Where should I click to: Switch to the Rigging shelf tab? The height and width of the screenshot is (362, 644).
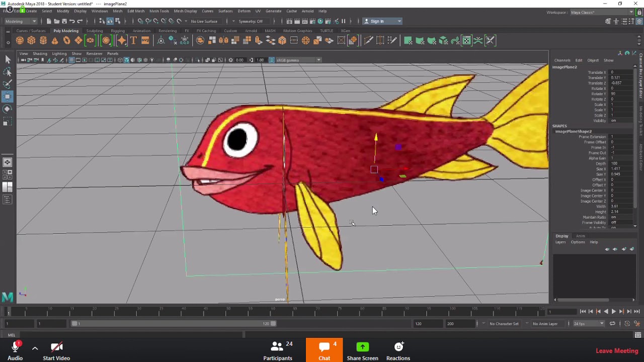(118, 31)
